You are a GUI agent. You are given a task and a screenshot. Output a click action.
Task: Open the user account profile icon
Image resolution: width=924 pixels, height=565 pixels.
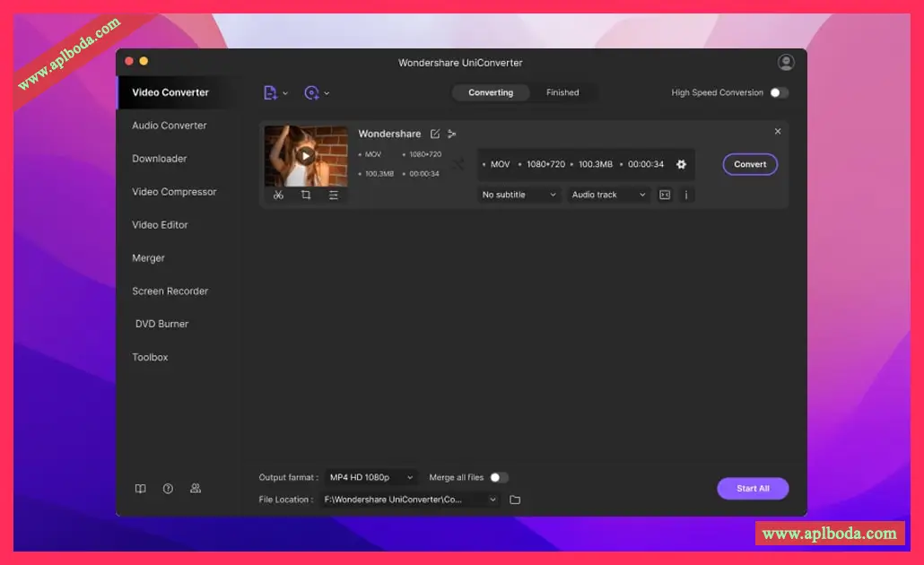tap(786, 62)
